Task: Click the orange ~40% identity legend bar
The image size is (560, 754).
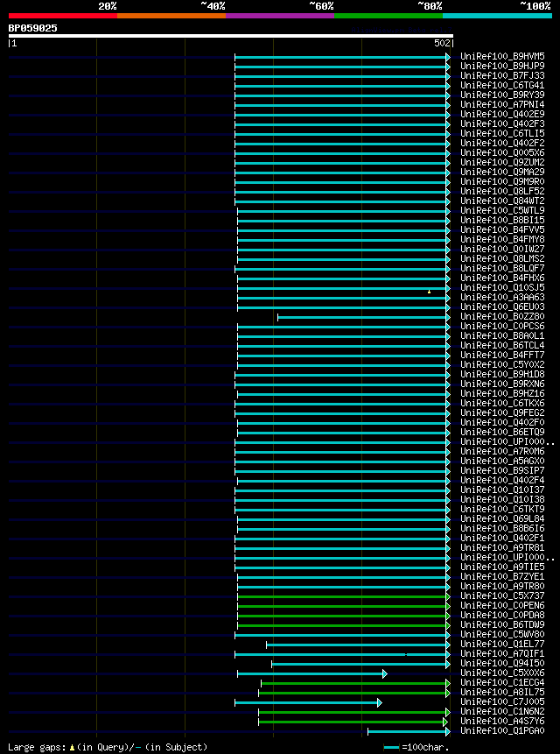Action: [171, 16]
